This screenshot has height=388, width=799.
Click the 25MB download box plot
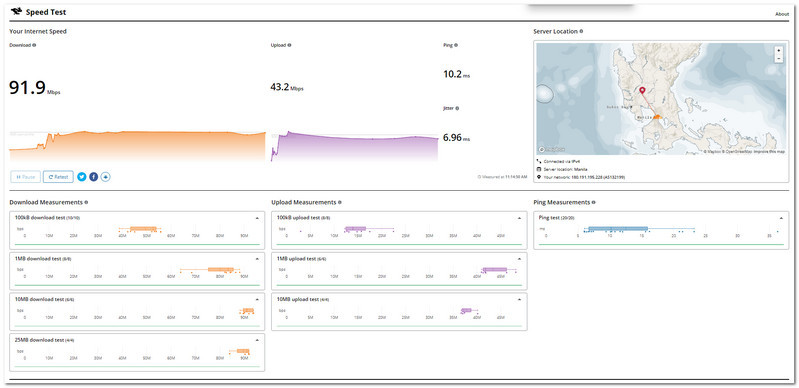[x=239, y=351]
